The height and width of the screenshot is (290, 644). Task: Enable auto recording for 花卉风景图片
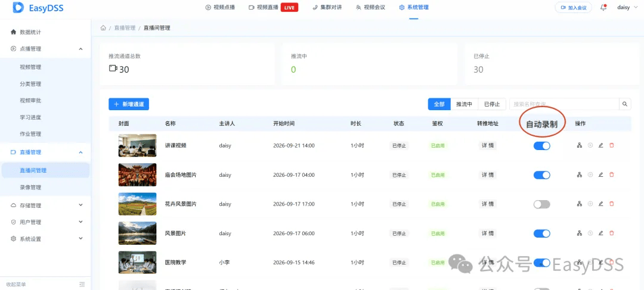pos(541,204)
